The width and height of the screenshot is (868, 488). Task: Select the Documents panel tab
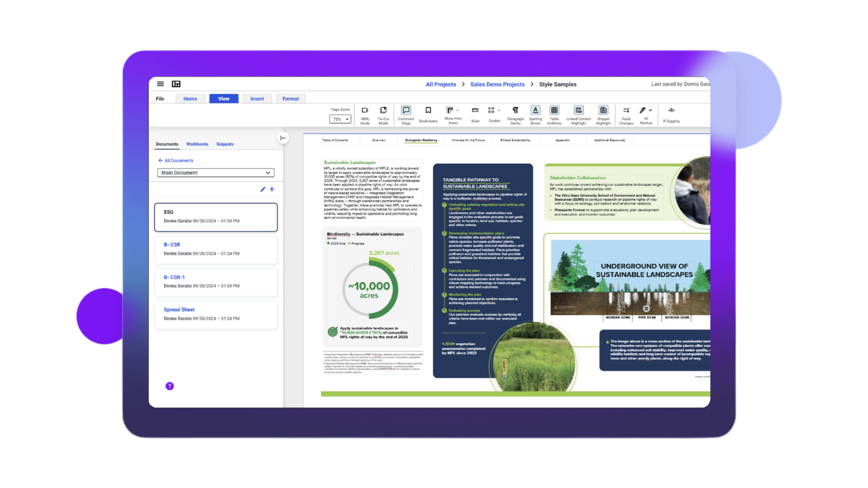tap(167, 144)
